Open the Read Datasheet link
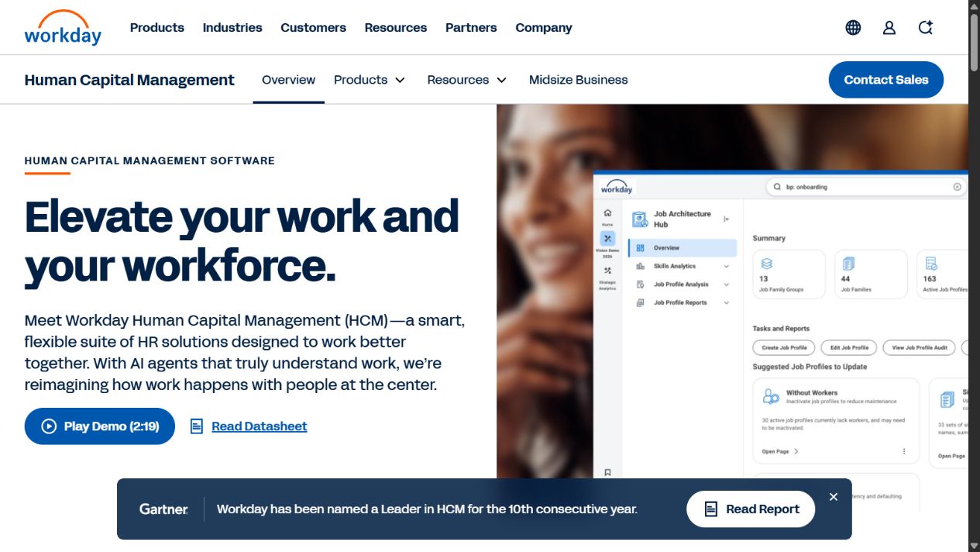The image size is (980, 552). (260, 426)
